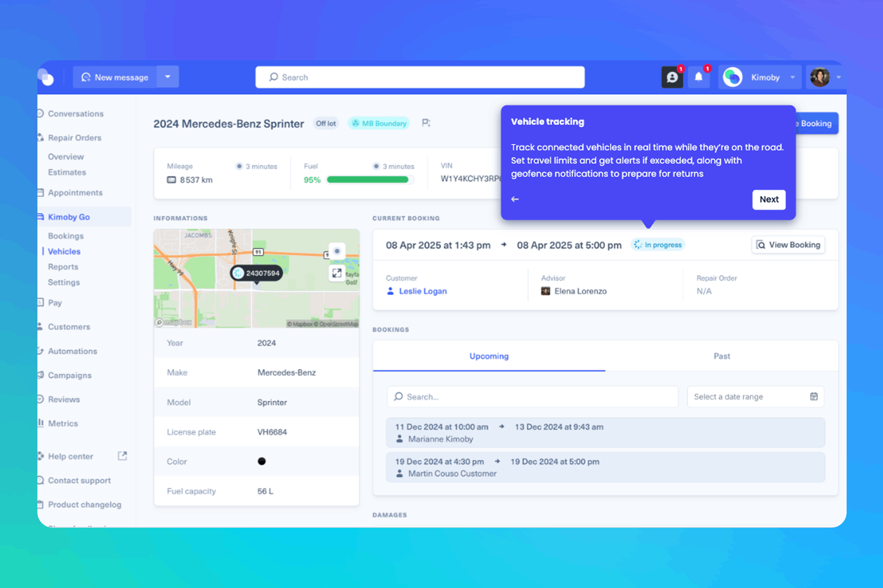Open customer Leslie Logan link
Viewport: 883px width, 588px height.
pyautogui.click(x=422, y=291)
